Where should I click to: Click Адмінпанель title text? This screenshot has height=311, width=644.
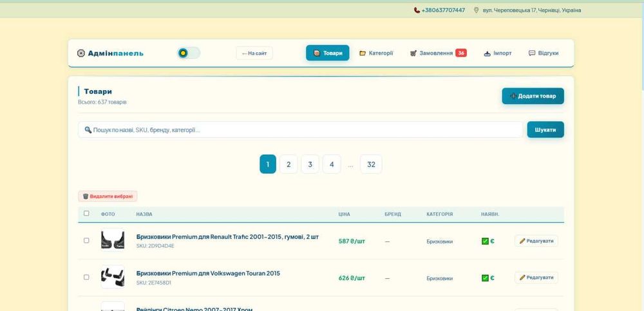coord(115,53)
